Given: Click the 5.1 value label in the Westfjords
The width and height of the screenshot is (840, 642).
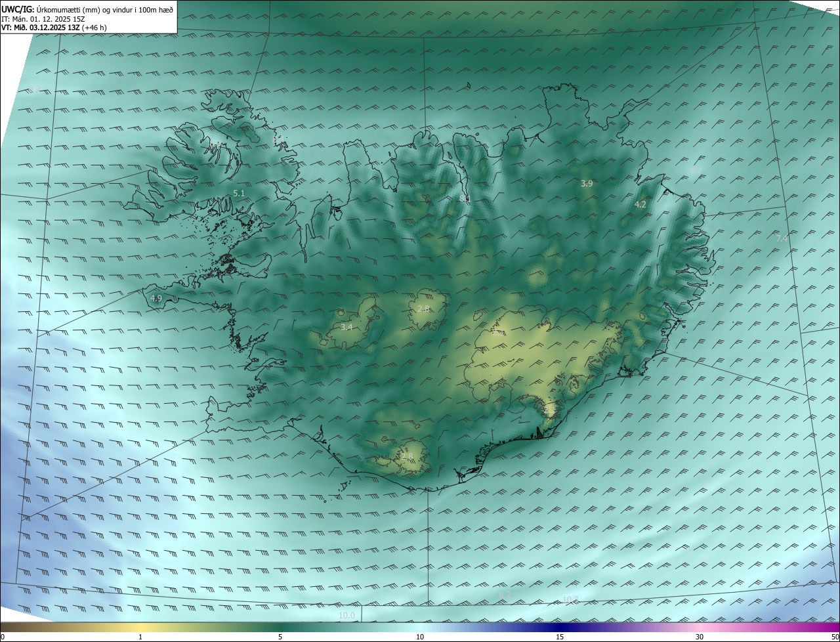Looking at the screenshot, I should [x=239, y=193].
